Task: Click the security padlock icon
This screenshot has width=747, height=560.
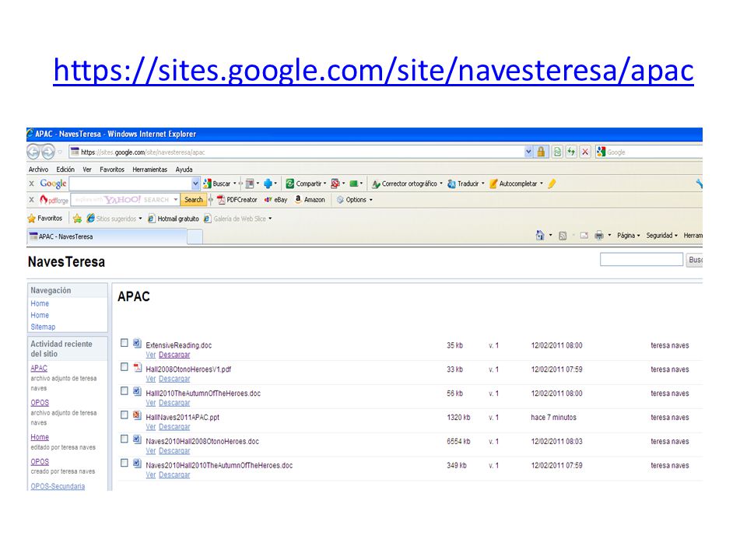Action: tap(541, 152)
